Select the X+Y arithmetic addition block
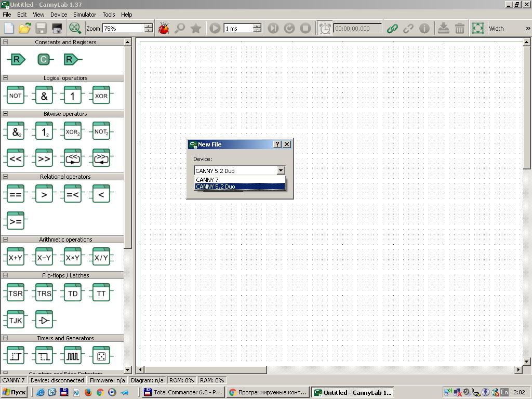This screenshot has height=399, width=532. click(x=16, y=257)
